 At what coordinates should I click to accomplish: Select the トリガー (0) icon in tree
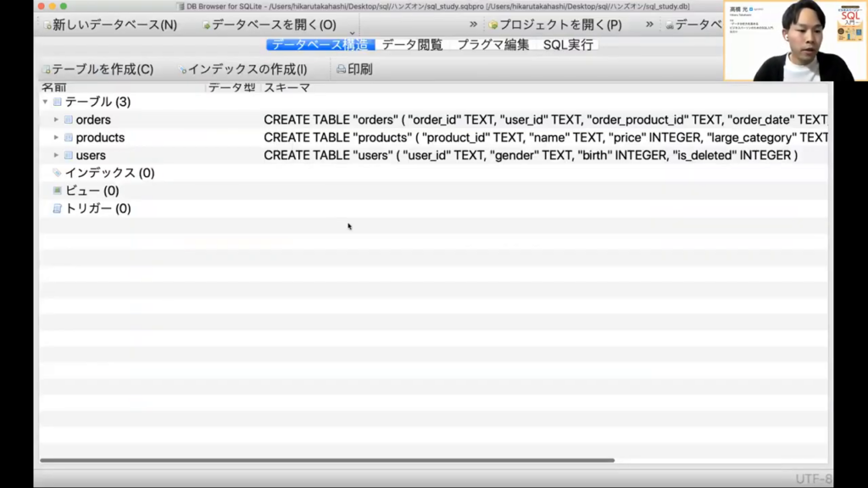57,208
